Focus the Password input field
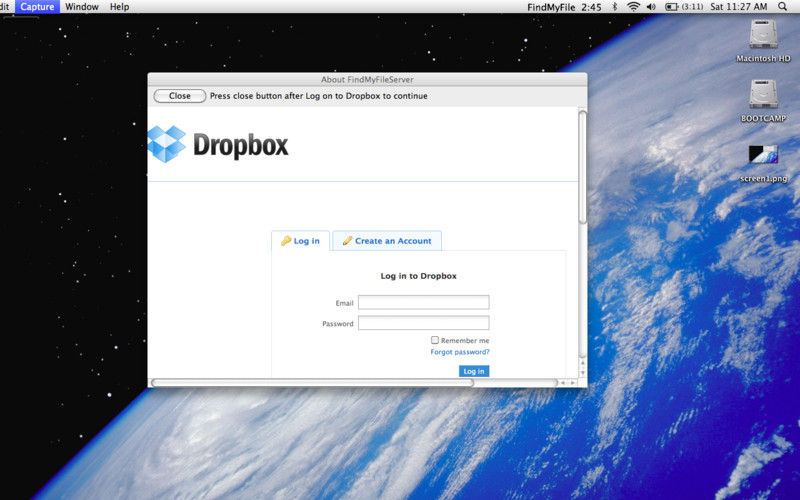 [x=423, y=323]
